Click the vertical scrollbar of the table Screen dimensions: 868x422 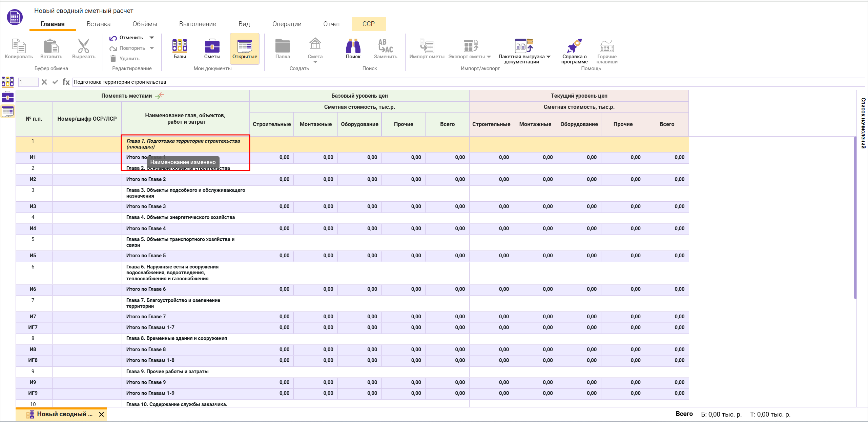coord(855,217)
